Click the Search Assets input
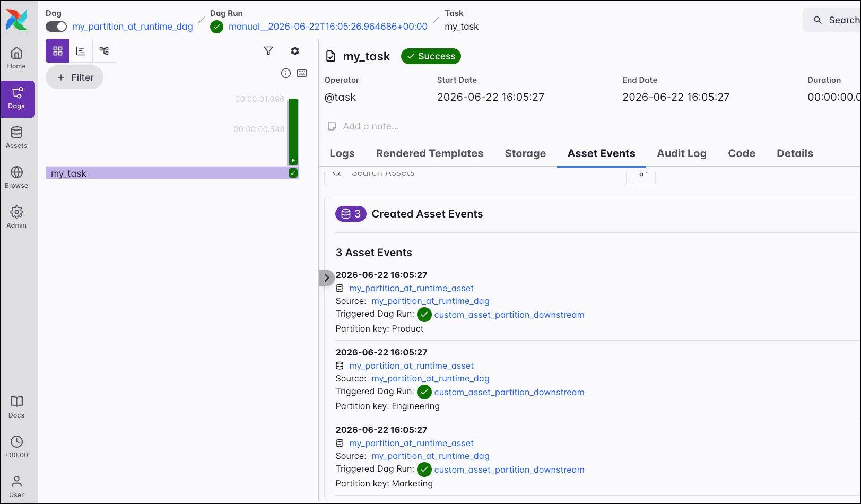Image resolution: width=861 pixels, height=504 pixels. point(475,176)
